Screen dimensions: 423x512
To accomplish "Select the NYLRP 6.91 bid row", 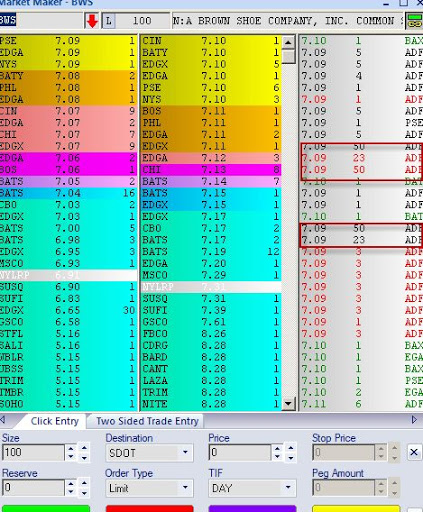I will click(68, 275).
